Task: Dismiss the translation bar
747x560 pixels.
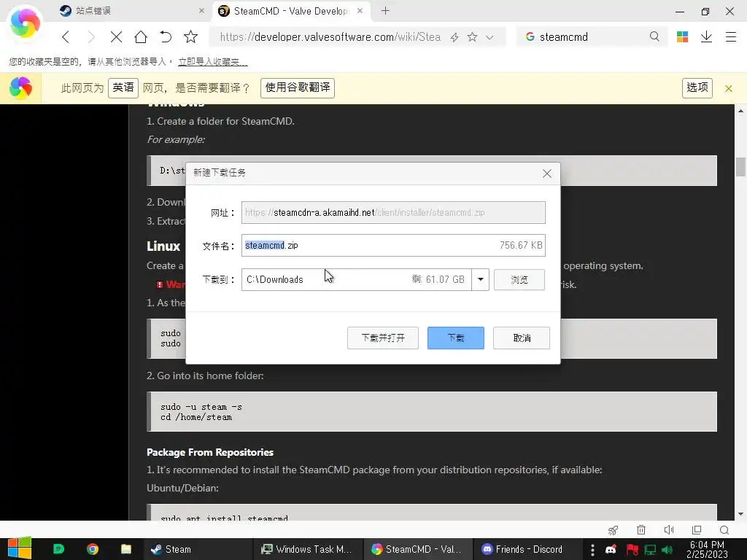Action: [x=729, y=88]
